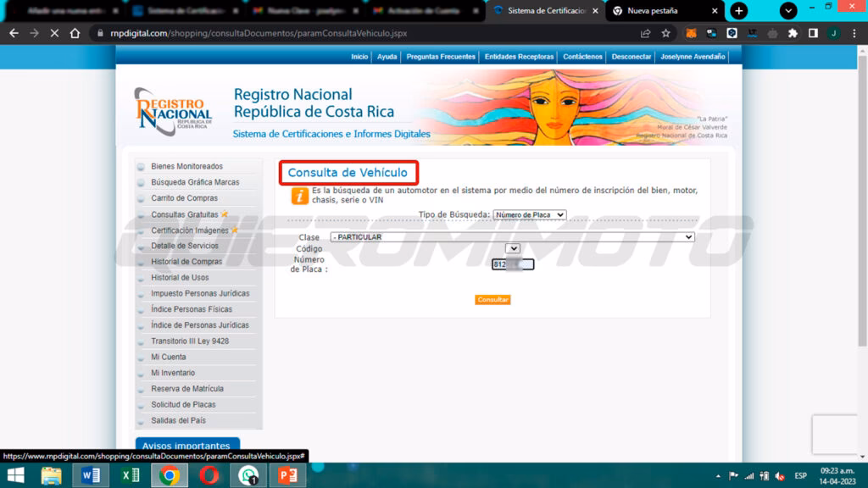Open the Opera browser taskbar icon
Viewport: 868px width, 488px height.
pos(209,475)
